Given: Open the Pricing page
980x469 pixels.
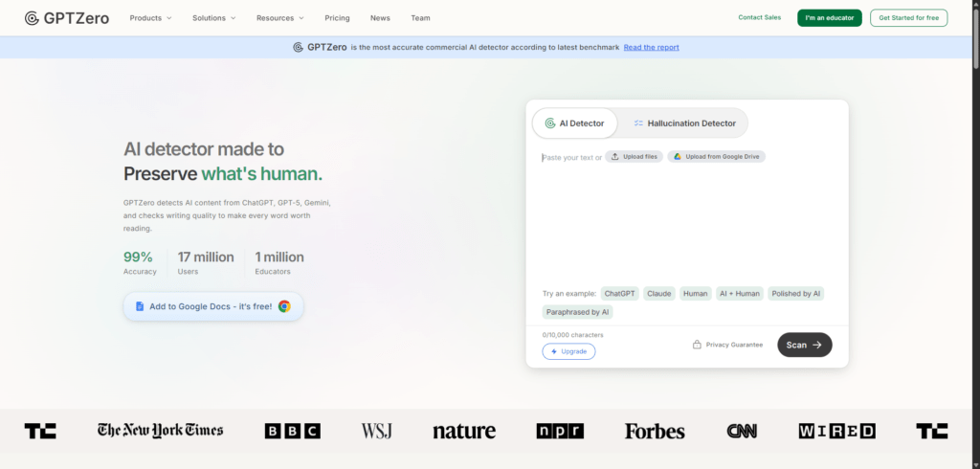Looking at the screenshot, I should tap(337, 18).
